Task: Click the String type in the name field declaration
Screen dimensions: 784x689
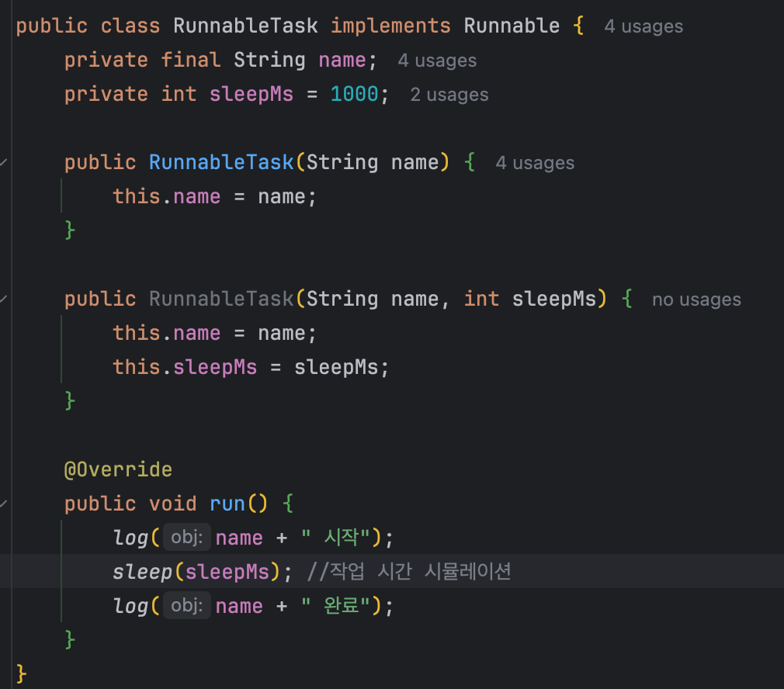Action: (269, 61)
